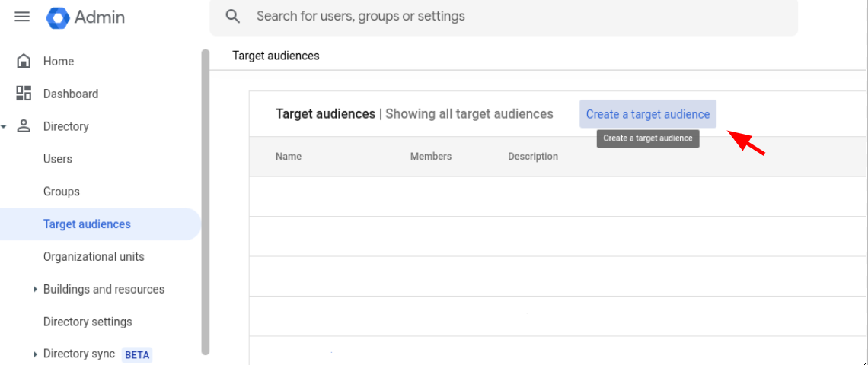Expand the Directory sync arrow

(35, 354)
